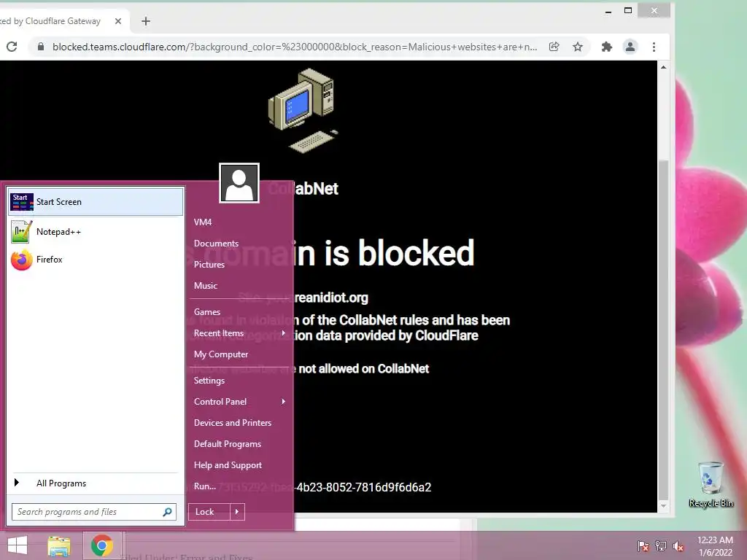Image resolution: width=747 pixels, height=560 pixels.
Task: Open File Explorer from the taskbar
Action: (59, 545)
